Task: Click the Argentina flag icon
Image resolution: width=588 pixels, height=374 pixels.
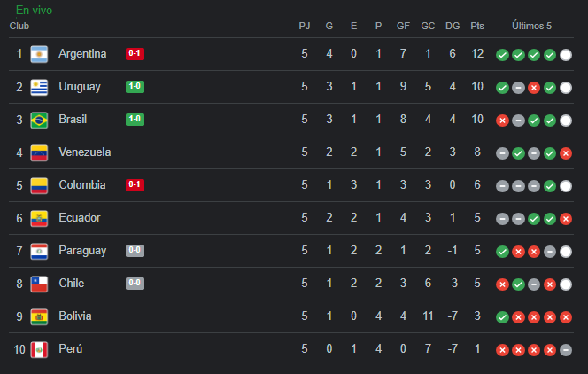Action: click(39, 54)
